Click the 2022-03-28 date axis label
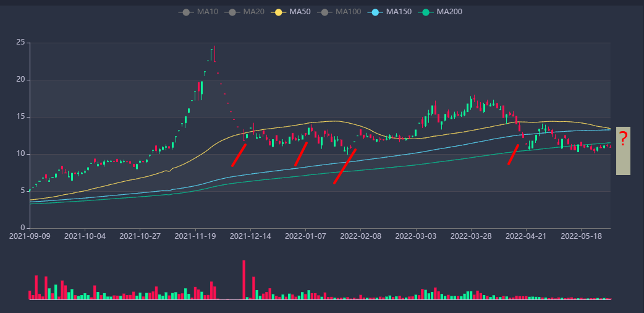 pos(472,236)
